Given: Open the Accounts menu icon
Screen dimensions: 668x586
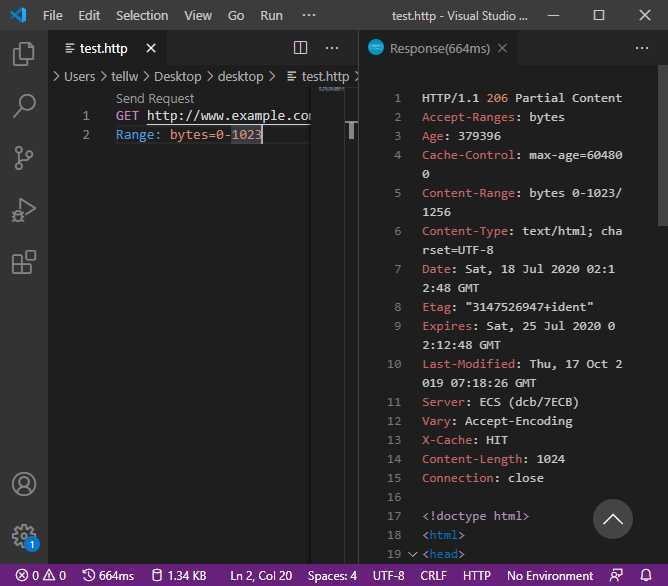Looking at the screenshot, I should (x=23, y=484).
